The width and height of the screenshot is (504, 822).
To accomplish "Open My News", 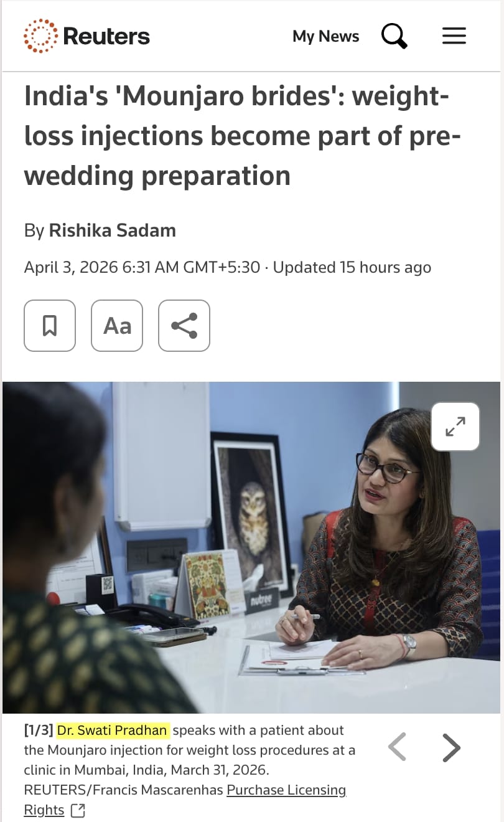I will tap(325, 36).
